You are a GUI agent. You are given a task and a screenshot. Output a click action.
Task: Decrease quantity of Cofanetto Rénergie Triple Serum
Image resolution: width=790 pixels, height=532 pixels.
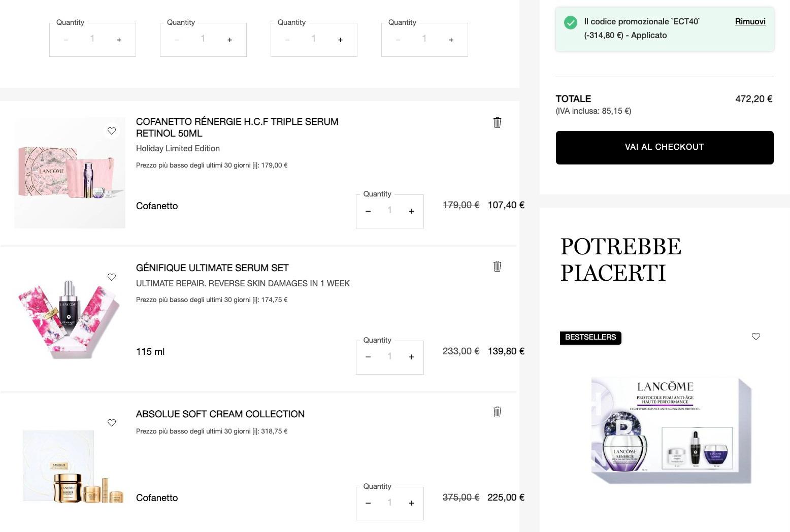click(x=368, y=211)
